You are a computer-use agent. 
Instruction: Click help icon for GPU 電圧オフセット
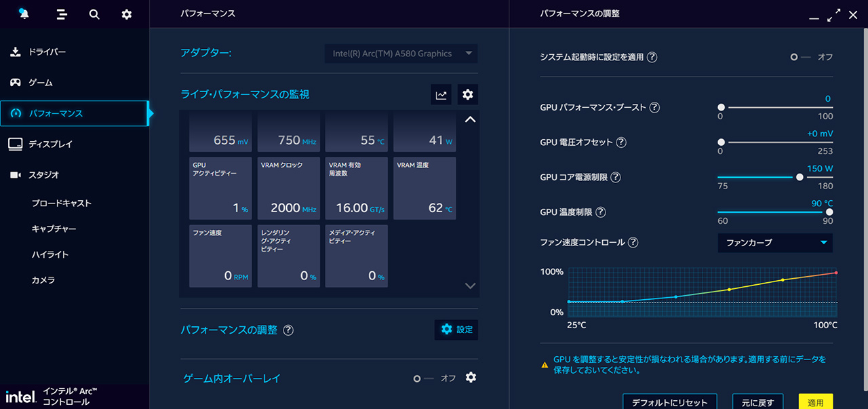(620, 142)
